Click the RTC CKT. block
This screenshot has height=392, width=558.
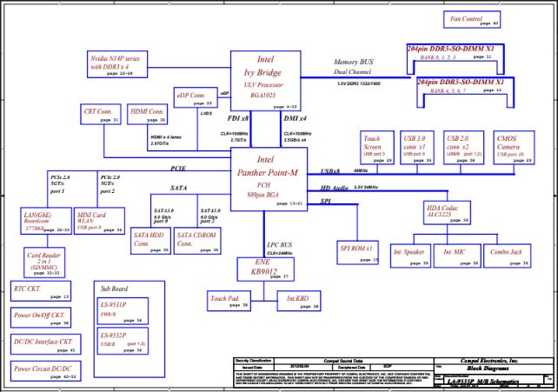41,291
